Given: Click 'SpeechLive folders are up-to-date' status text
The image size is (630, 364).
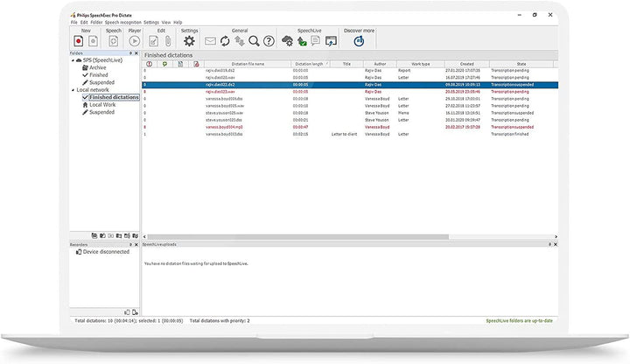Looking at the screenshot, I should click(519, 320).
